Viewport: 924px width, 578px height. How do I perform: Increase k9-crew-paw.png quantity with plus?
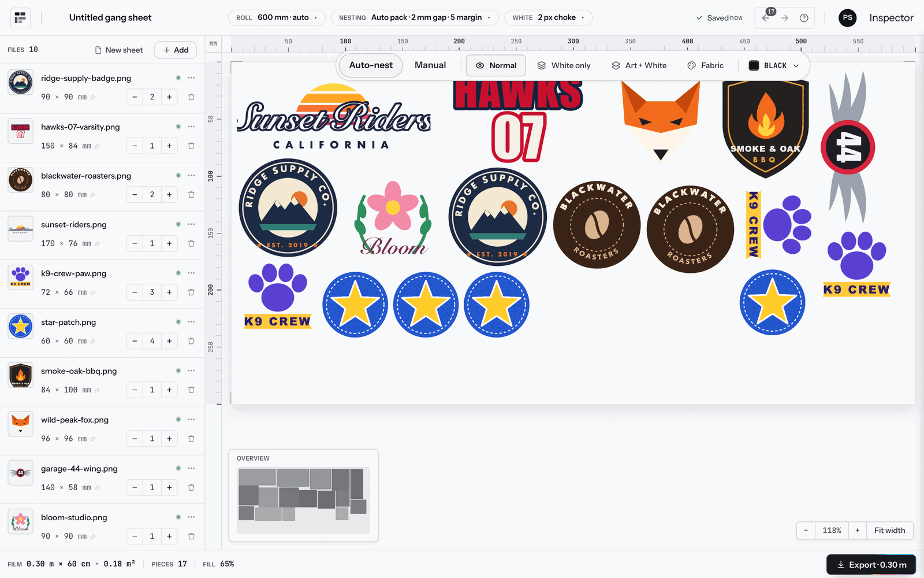(169, 292)
